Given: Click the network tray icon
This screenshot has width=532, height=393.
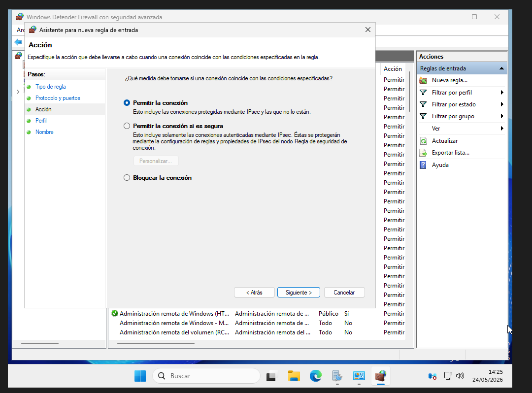Looking at the screenshot, I should point(448,376).
